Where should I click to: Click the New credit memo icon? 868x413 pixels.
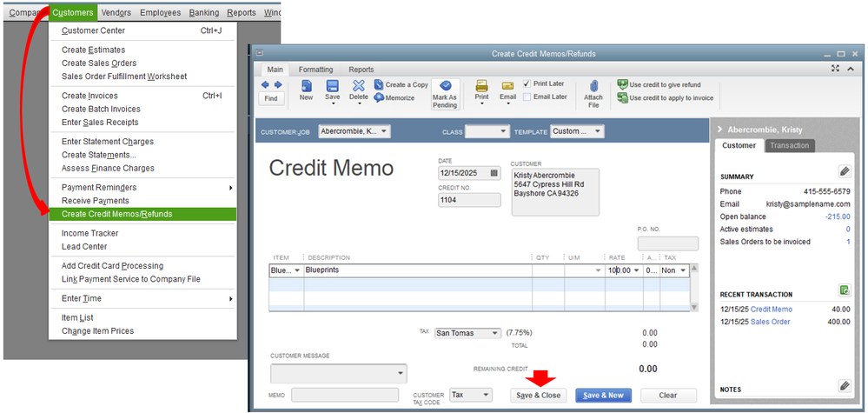[306, 86]
